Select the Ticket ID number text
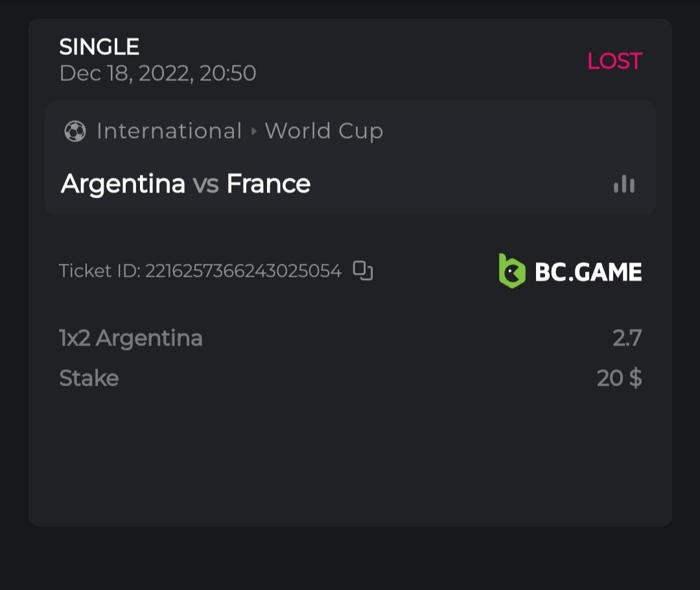 243,271
